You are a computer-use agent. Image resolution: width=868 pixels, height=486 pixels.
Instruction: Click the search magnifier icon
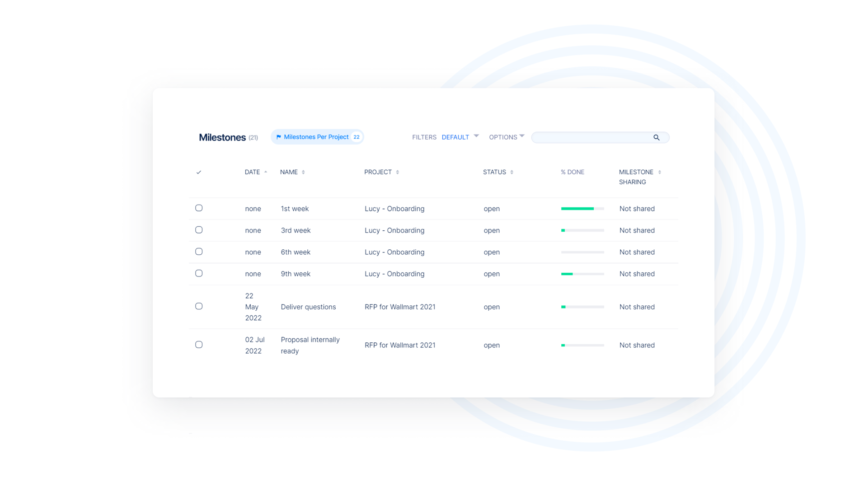pyautogui.click(x=656, y=138)
